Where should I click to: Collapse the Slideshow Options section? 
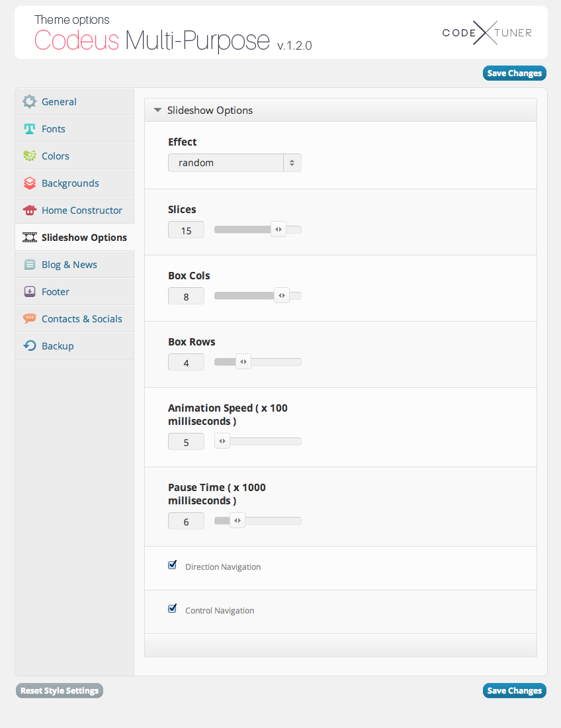click(157, 110)
